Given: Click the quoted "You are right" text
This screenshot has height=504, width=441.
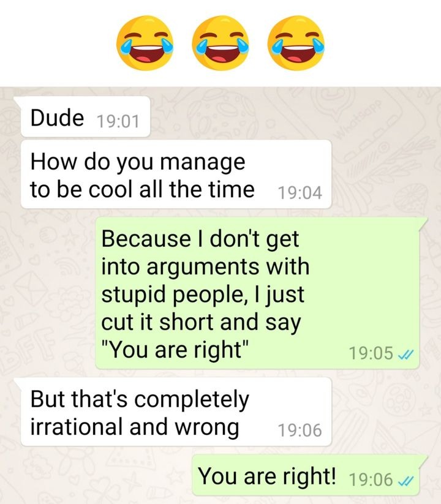Looking at the screenshot, I should click(175, 350).
